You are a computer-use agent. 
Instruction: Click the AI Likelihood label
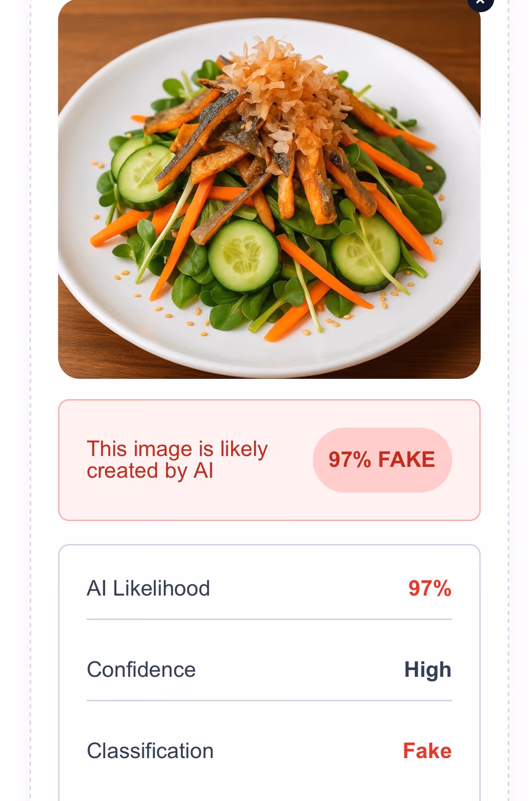(x=148, y=588)
